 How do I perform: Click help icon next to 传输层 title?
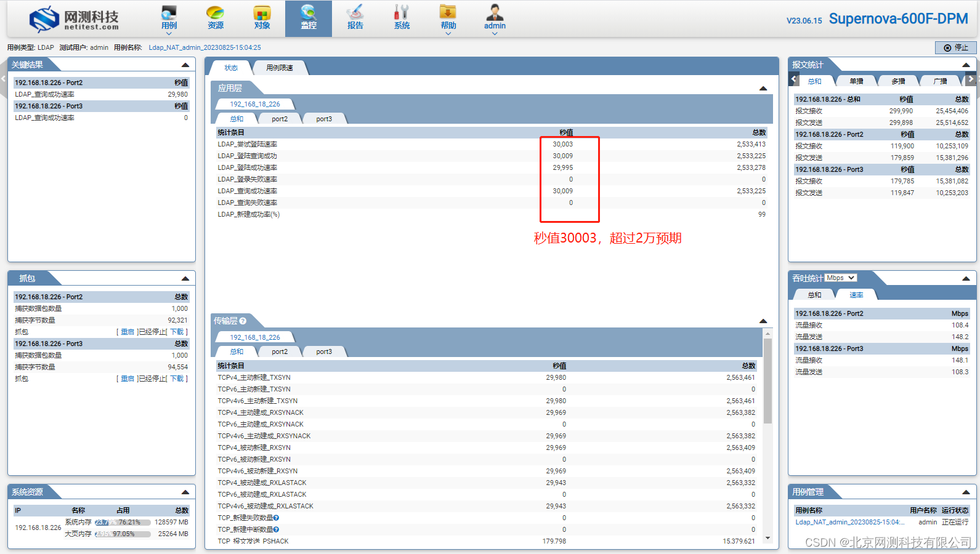[x=243, y=321]
